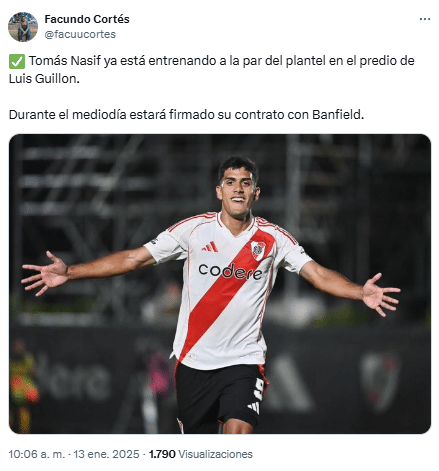Click the date 13 ene. 2025
The height and width of the screenshot is (471, 439).
[x=106, y=454]
